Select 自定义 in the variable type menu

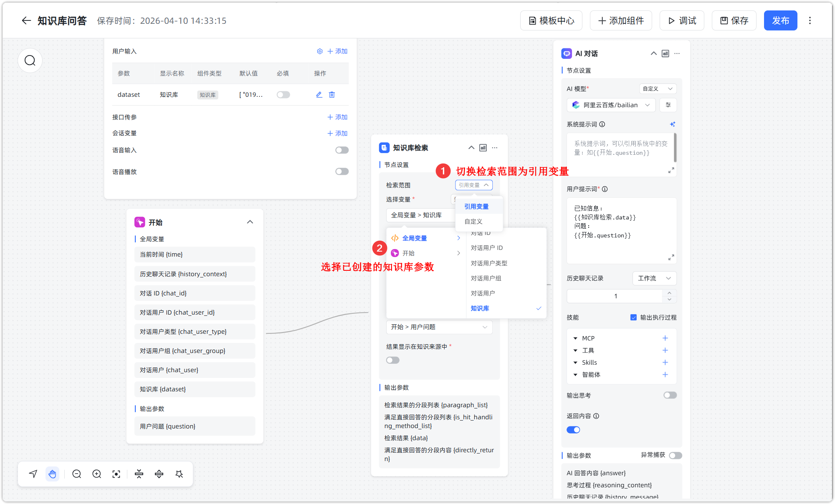[x=473, y=221]
